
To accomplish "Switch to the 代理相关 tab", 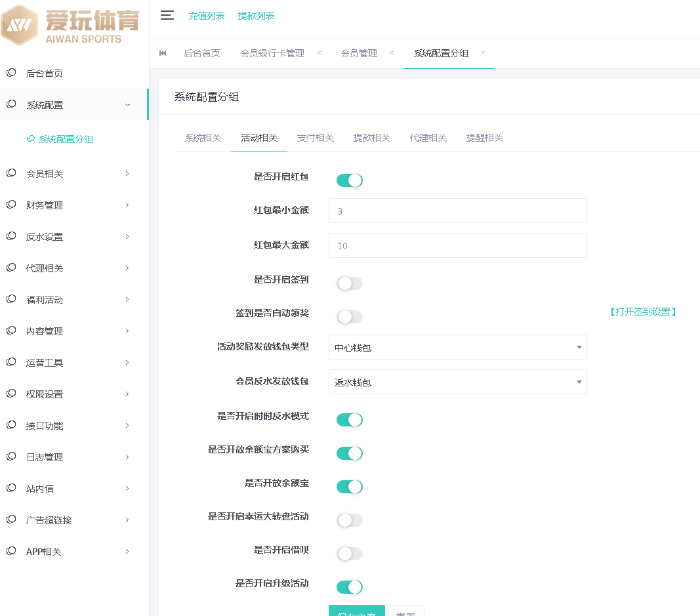I will [x=428, y=138].
